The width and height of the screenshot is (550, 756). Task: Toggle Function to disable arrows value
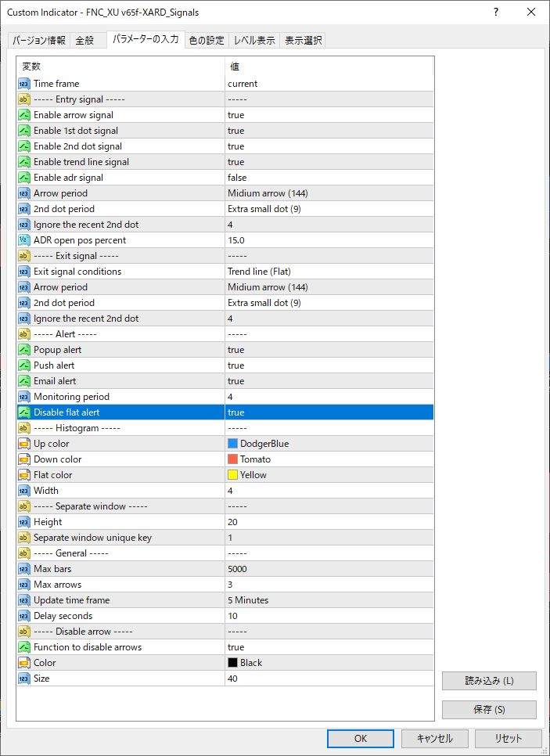coord(329,647)
